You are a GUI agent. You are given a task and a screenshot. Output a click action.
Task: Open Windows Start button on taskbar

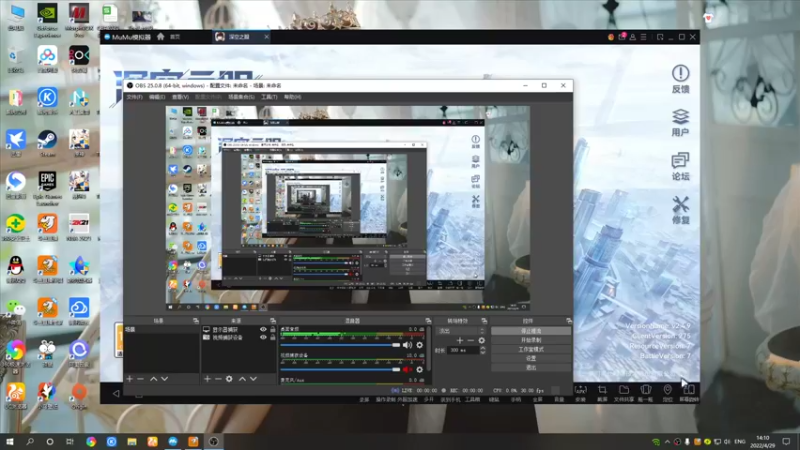[10, 441]
